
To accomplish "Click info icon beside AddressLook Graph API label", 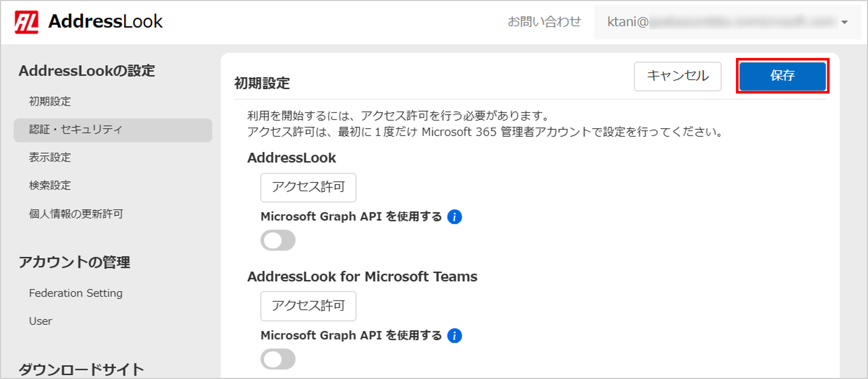I will [454, 217].
